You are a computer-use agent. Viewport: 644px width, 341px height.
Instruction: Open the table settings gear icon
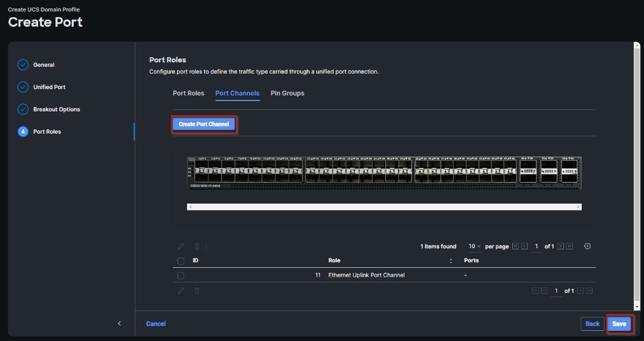(587, 246)
